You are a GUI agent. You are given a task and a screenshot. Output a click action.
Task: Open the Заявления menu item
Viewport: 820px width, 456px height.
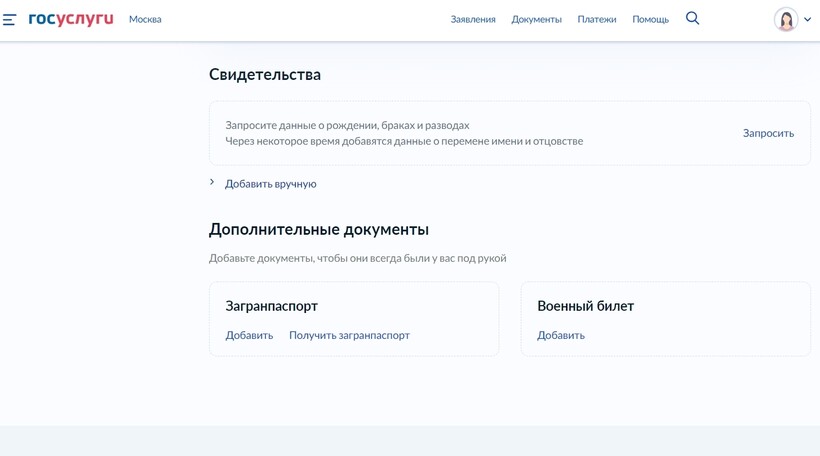(472, 19)
